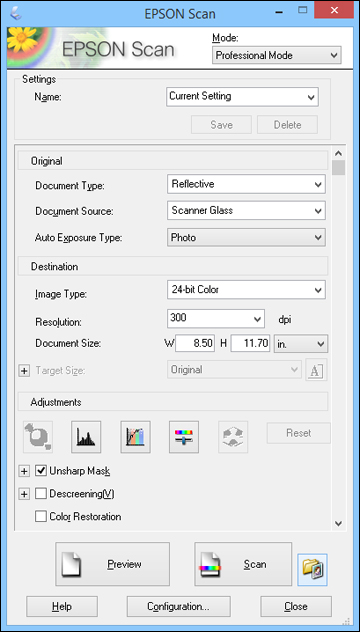Click the Configuration button

179,606
